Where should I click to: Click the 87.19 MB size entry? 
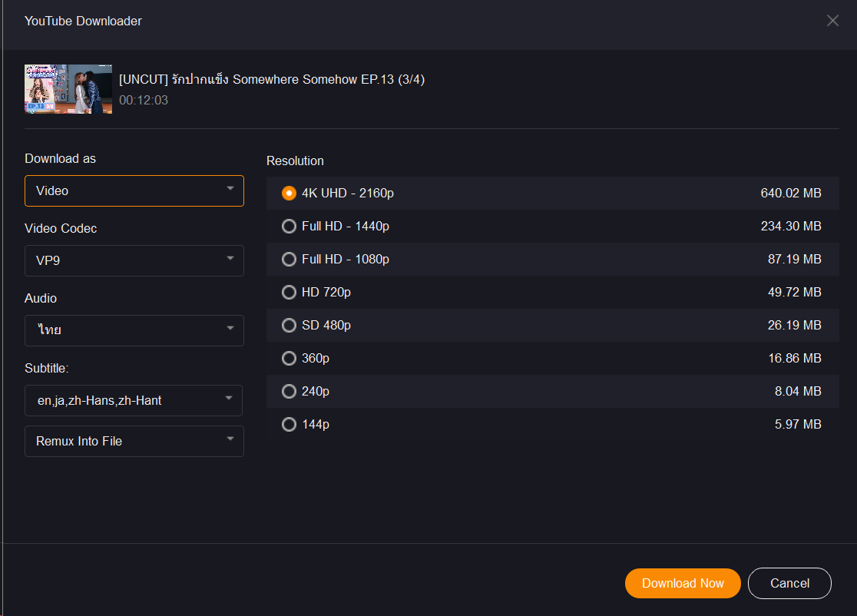coord(794,260)
